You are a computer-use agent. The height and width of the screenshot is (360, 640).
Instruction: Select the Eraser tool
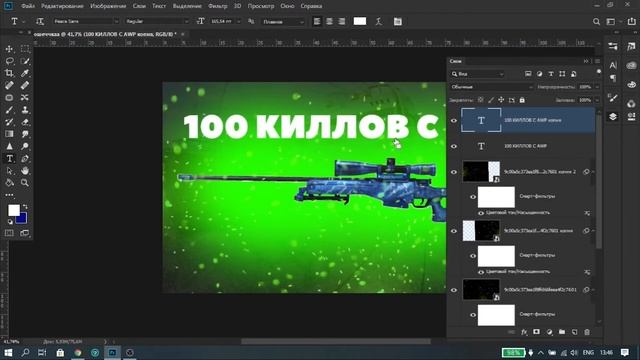[25, 122]
